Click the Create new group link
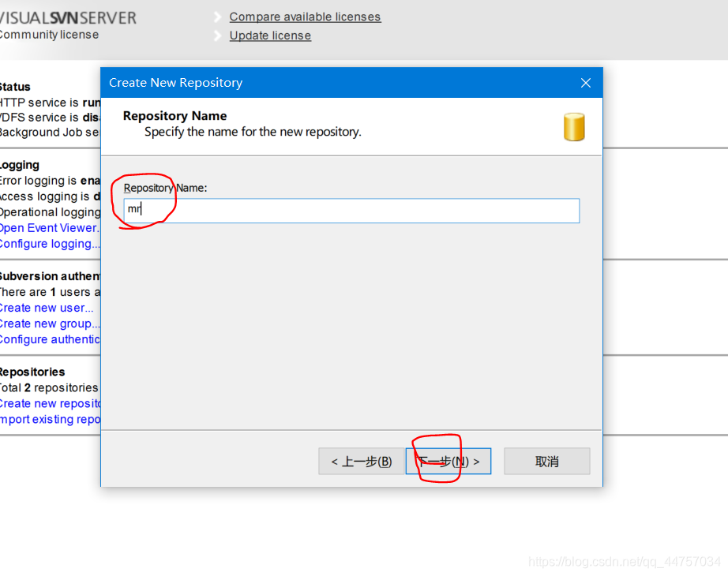Viewport: 728px width, 576px height. (49, 324)
